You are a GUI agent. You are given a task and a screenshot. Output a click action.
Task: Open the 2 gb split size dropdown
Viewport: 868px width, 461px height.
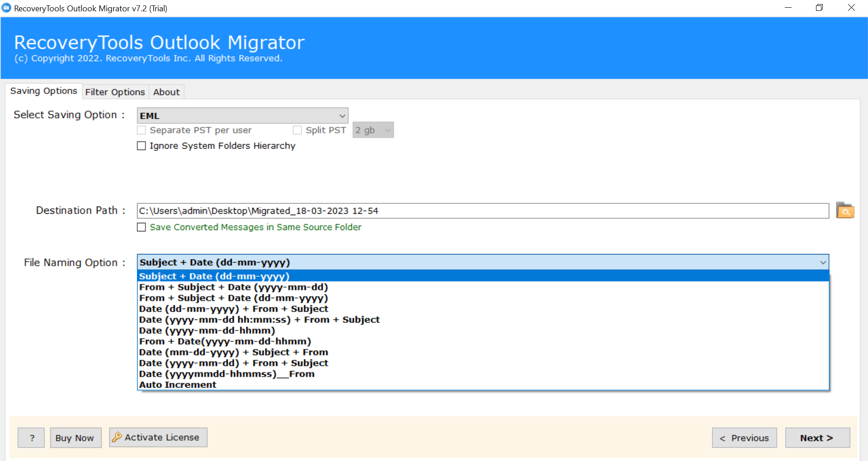click(x=373, y=130)
